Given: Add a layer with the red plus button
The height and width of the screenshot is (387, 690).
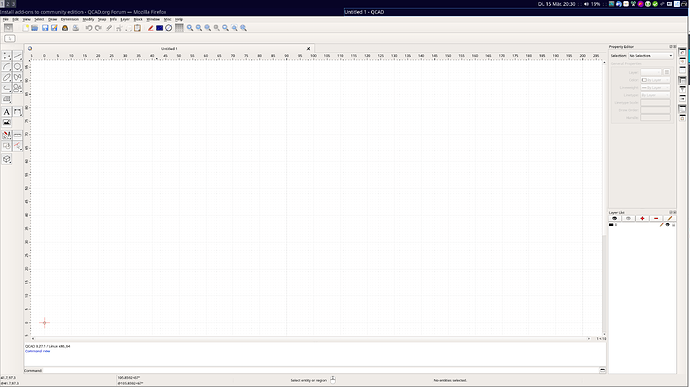Looking at the screenshot, I should (x=642, y=218).
